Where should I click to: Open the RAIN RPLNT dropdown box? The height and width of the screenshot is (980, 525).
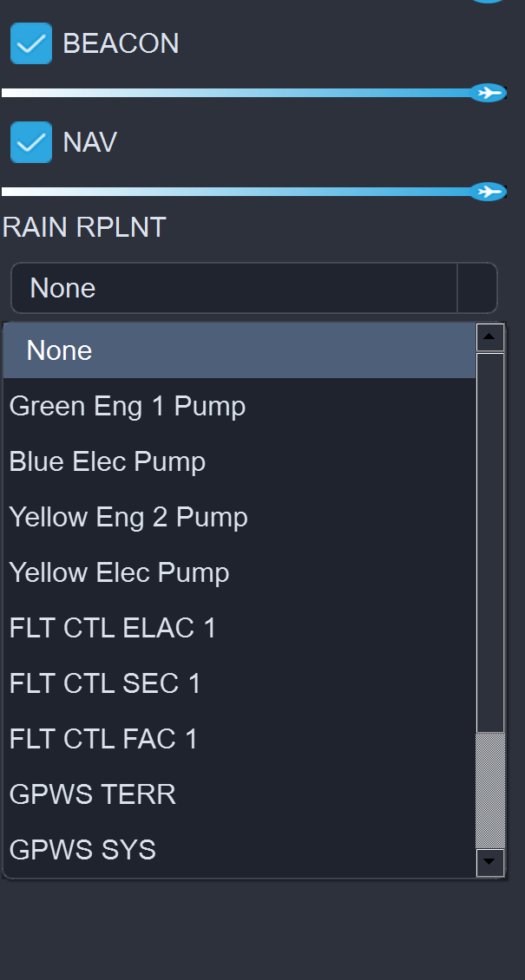click(x=234, y=288)
